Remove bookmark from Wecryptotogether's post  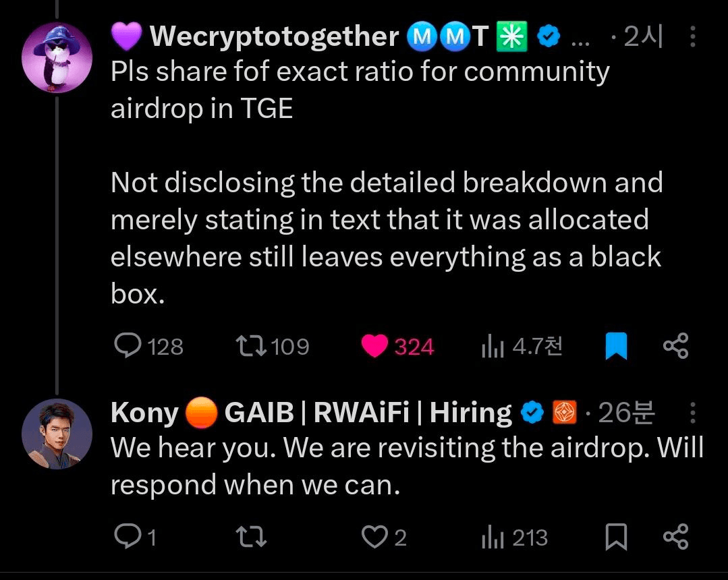tap(615, 347)
